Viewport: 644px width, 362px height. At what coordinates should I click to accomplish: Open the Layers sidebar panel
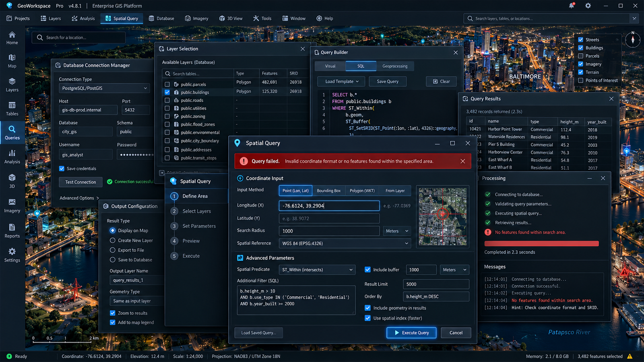(12, 85)
